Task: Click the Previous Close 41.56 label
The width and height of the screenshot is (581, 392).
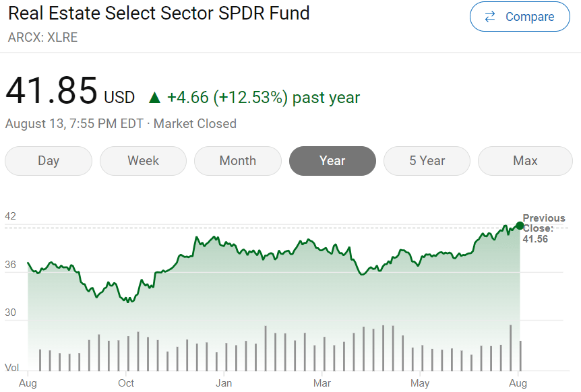Action: [x=543, y=228]
